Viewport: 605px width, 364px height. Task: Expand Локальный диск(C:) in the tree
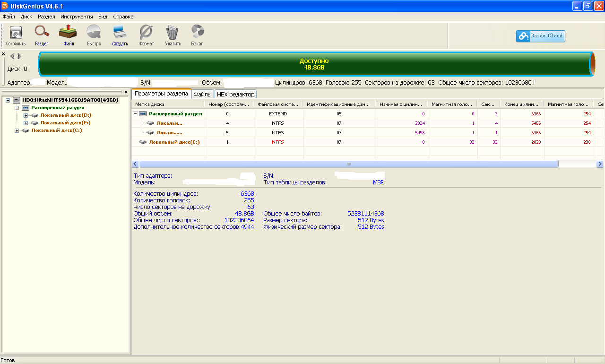click(17, 130)
